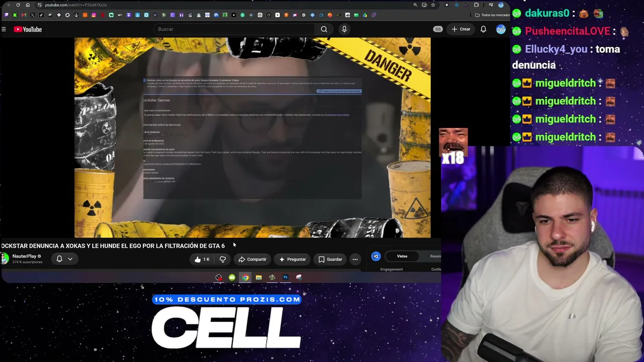644x362 pixels.
Task: Click the browser address bar URL
Action: click(x=75, y=5)
